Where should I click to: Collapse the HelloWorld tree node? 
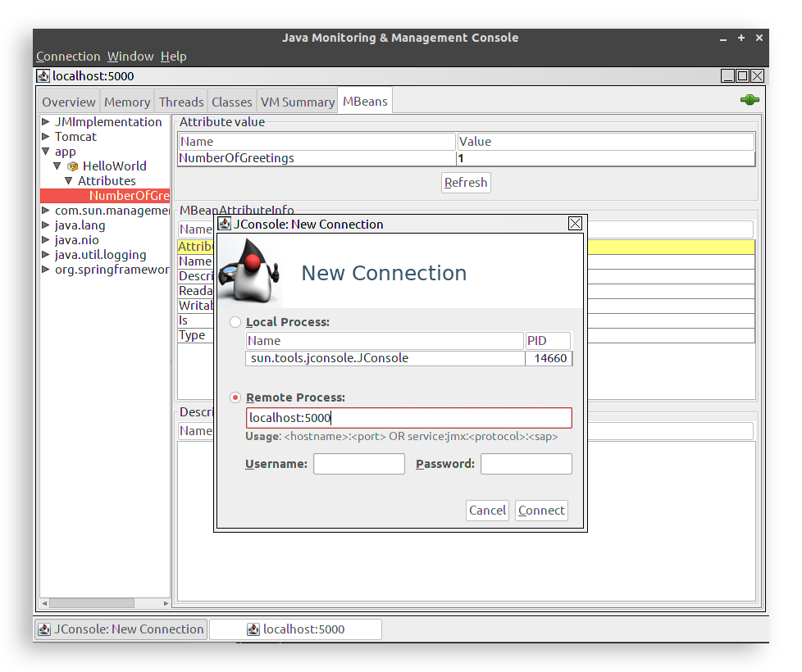57,166
